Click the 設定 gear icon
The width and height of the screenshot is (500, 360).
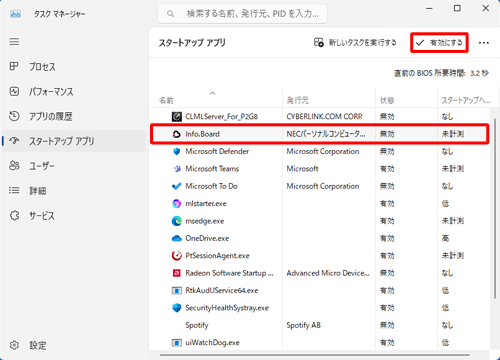(14, 345)
